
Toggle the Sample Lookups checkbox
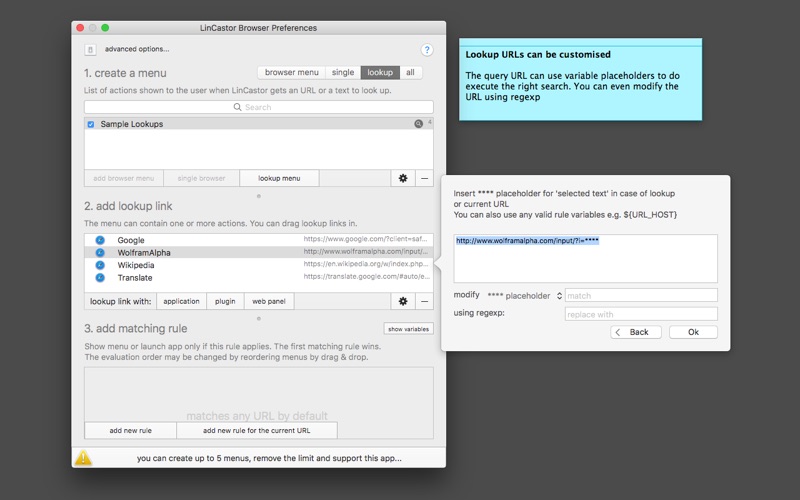point(91,124)
